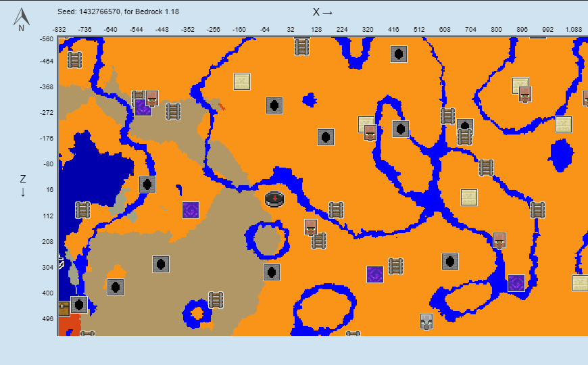This screenshot has height=365, width=588.
Task: Select the lone village near river on right
Action: click(x=499, y=240)
